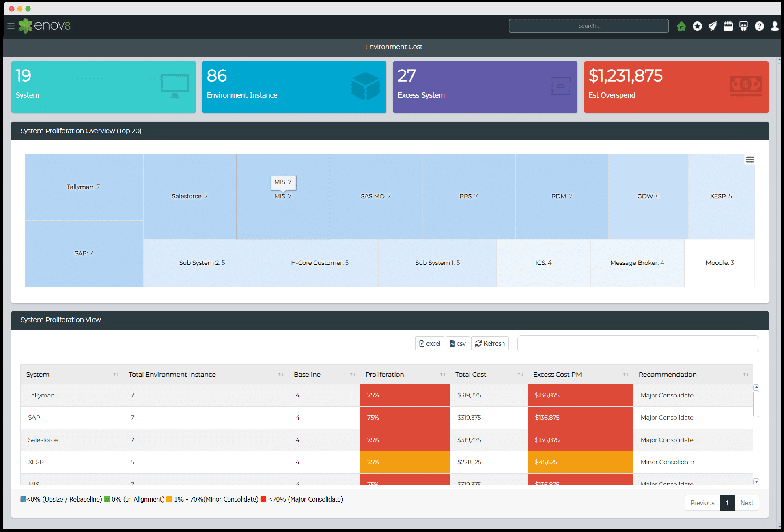This screenshot has width=784, height=532.
Task: Select the Moodle: 3 treemap tile
Action: click(x=720, y=263)
